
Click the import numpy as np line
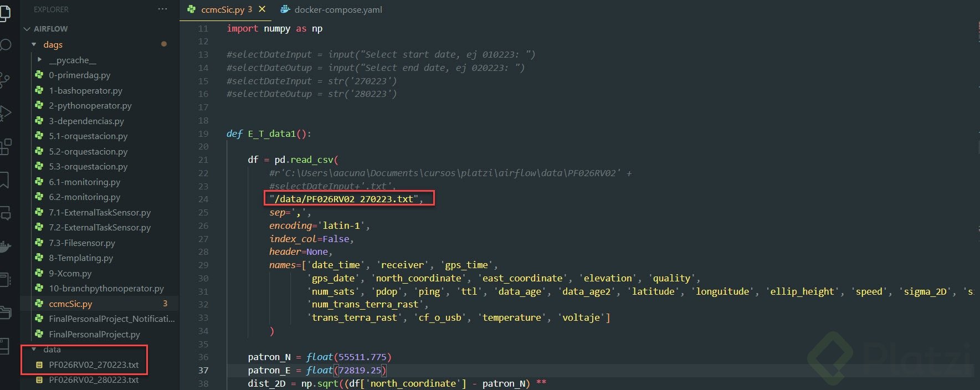274,28
